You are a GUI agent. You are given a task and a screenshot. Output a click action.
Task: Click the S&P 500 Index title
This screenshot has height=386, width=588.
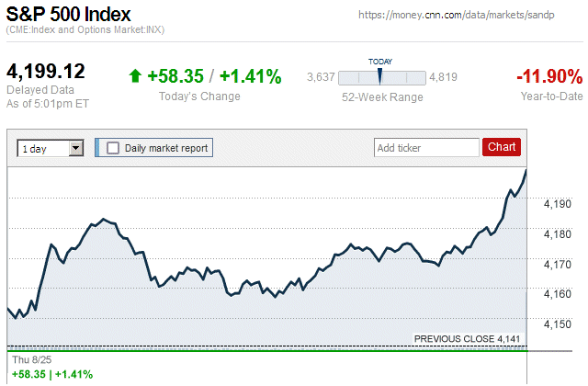coord(69,15)
